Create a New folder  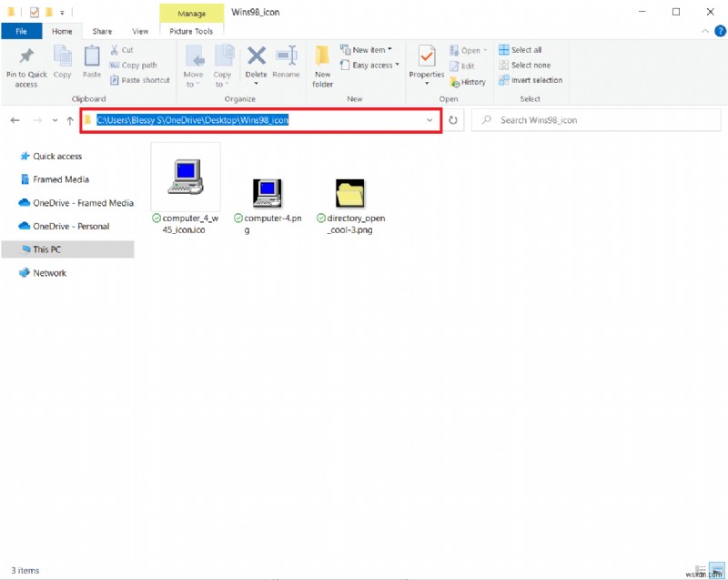pos(323,66)
